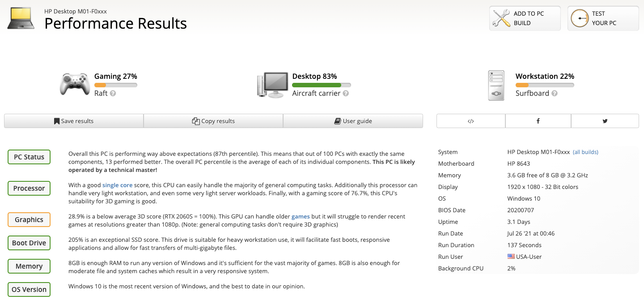Open help for Surfboard rating
The width and height of the screenshot is (644, 300).
point(555,94)
